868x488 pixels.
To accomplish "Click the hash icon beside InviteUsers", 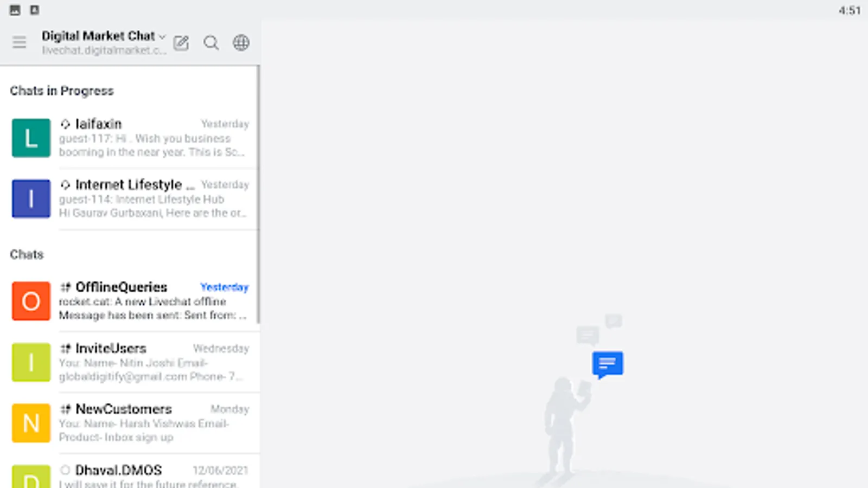I will click(65, 349).
